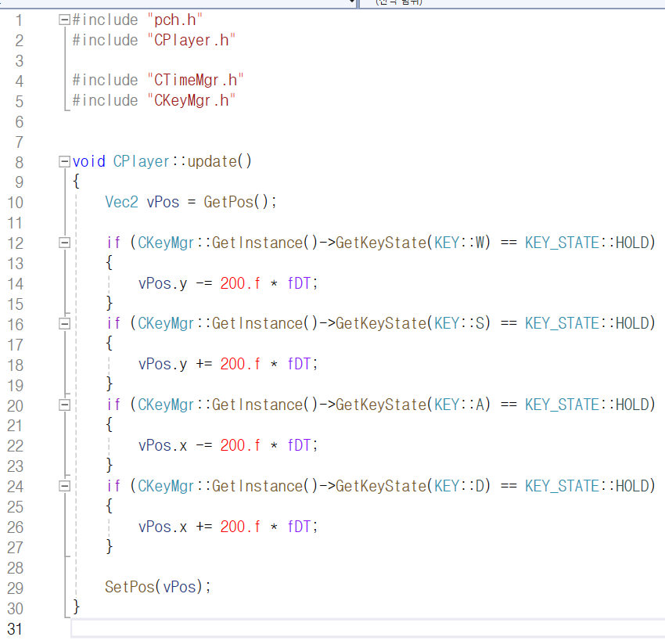Click the 200.f literal on line 22
This screenshot has width=665, height=644.
point(240,445)
